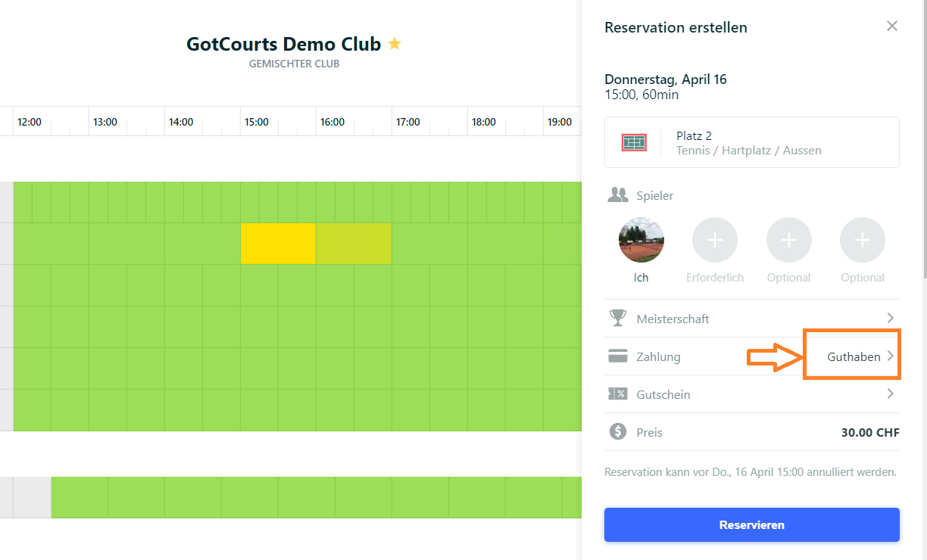Expand the Meisterschaft row chevron
927x560 pixels.
(891, 319)
